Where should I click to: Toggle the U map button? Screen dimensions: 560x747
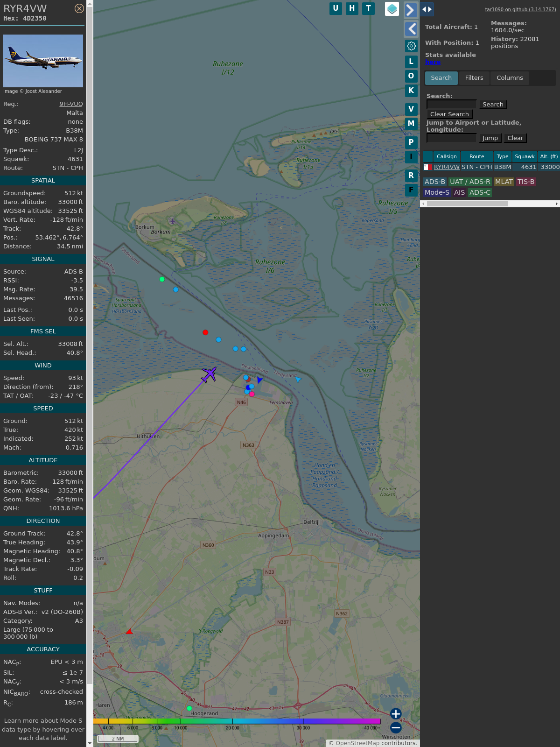(x=336, y=8)
